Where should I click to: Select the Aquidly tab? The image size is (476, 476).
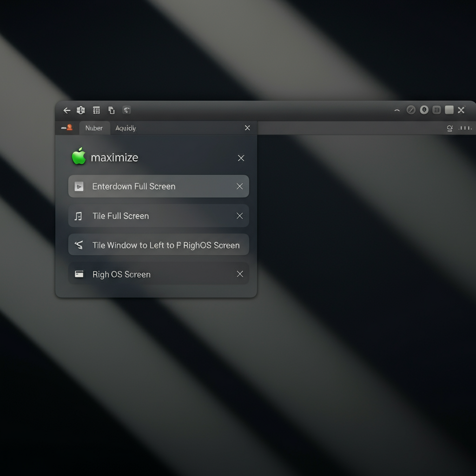pos(126,128)
